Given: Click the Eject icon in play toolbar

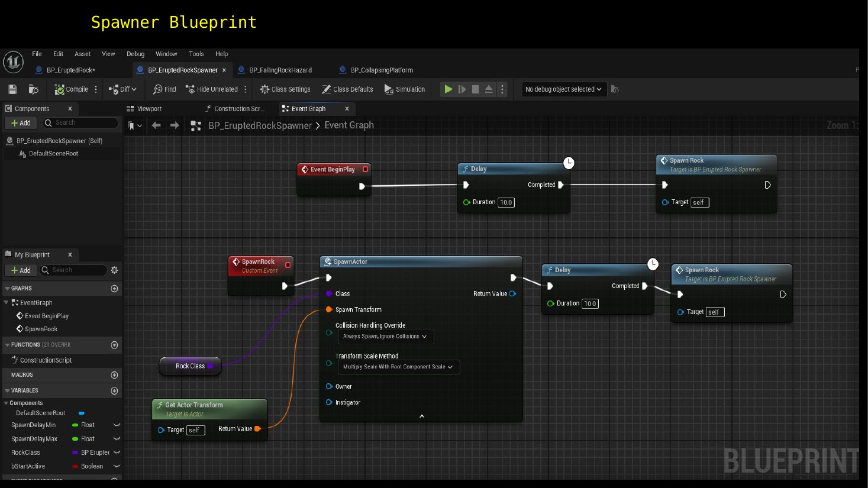Looking at the screenshot, I should (489, 89).
